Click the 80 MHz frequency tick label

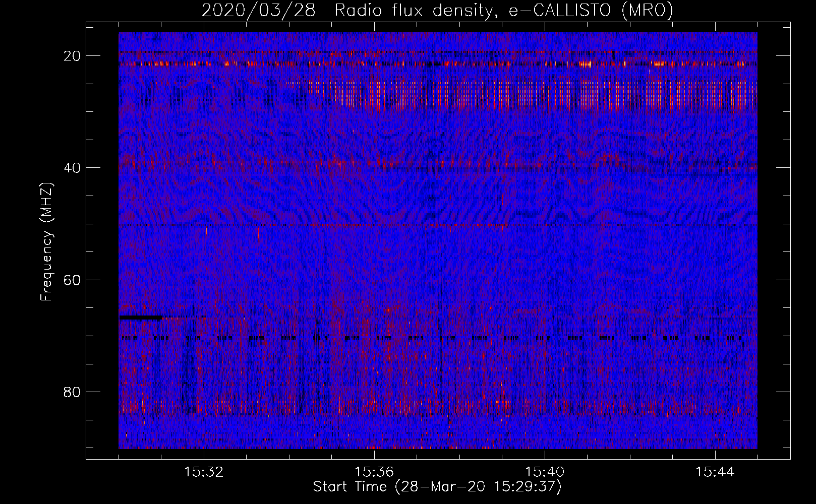coord(72,392)
